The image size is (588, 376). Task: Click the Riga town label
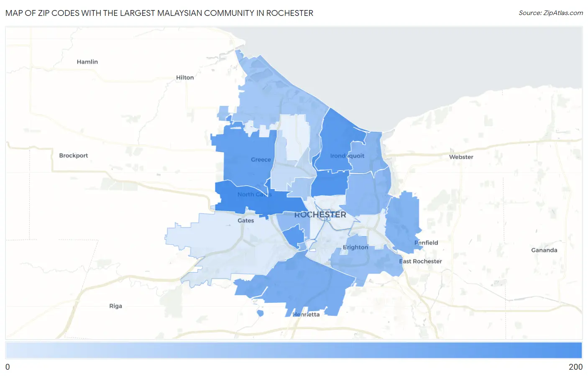point(116,306)
